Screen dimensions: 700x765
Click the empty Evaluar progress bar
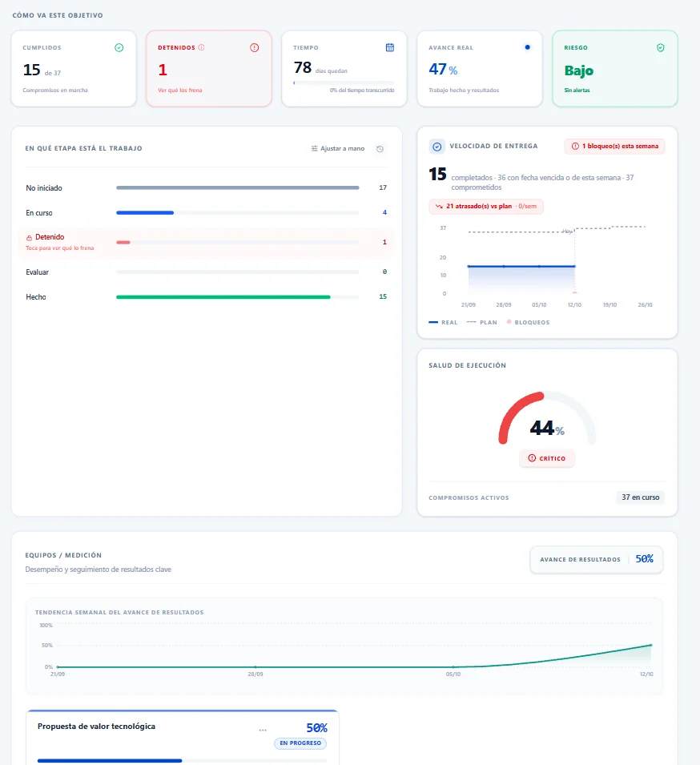(238, 272)
